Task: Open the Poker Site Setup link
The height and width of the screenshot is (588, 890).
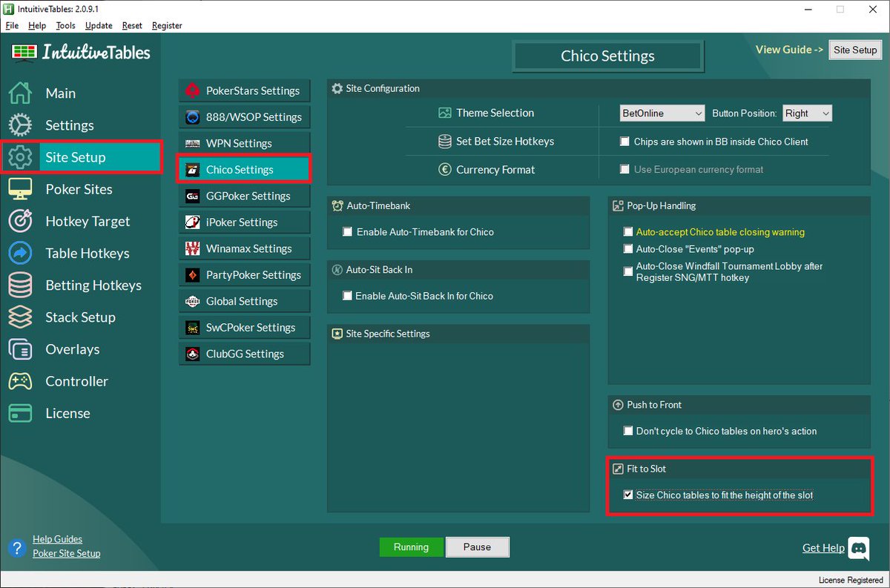Action: click(x=66, y=553)
